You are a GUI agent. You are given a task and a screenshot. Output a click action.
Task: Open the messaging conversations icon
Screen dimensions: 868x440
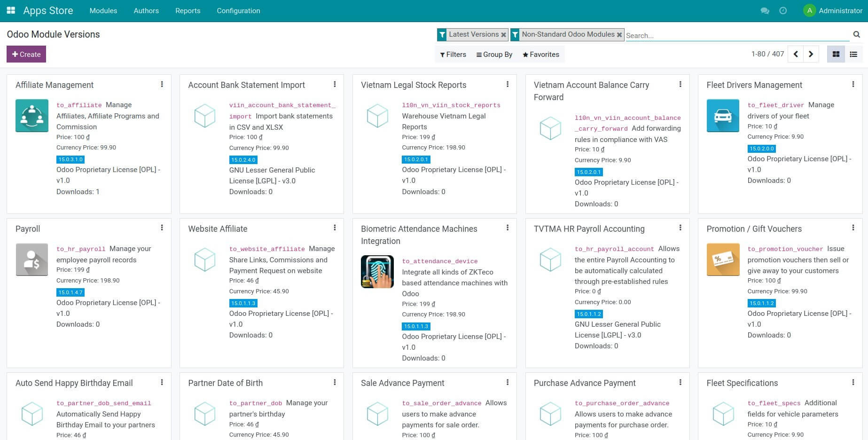tap(765, 10)
